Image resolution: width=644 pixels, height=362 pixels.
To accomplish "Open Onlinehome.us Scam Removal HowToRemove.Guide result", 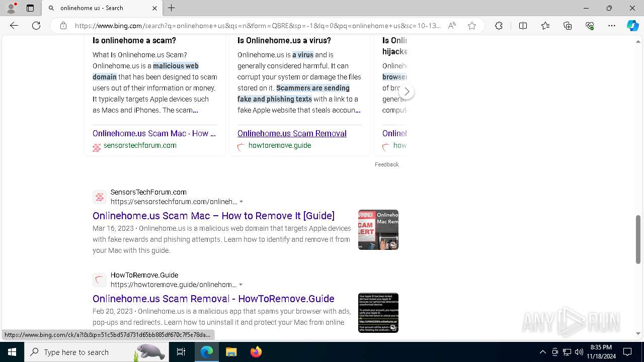I will [x=213, y=299].
